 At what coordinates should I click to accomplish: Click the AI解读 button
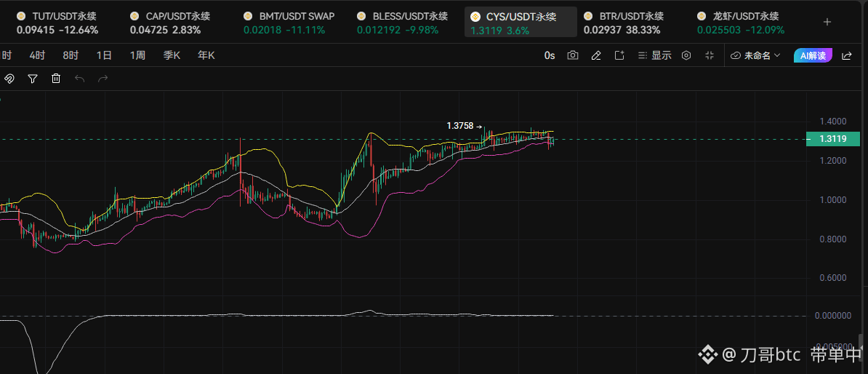pyautogui.click(x=813, y=55)
